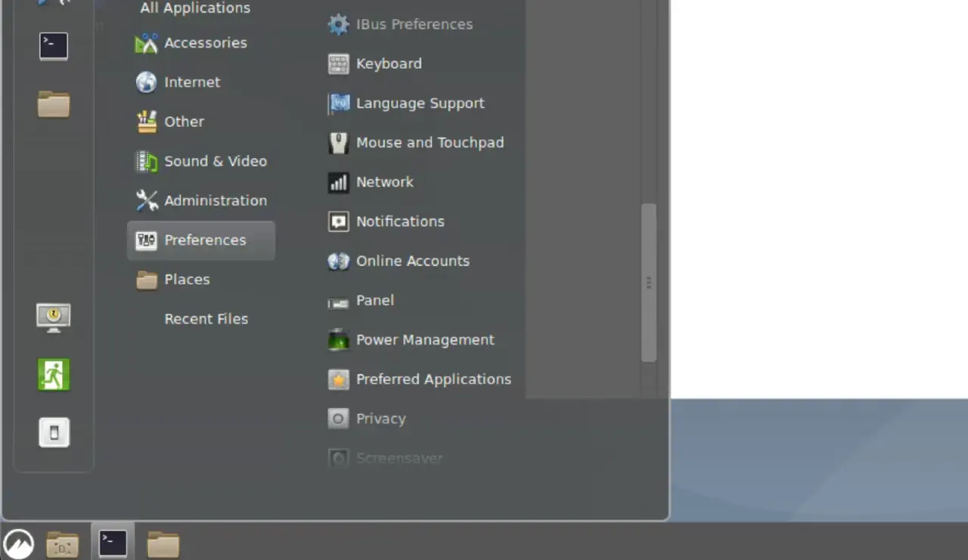
Task: Open the folder icon at the taskbar's right
Action: (x=163, y=543)
